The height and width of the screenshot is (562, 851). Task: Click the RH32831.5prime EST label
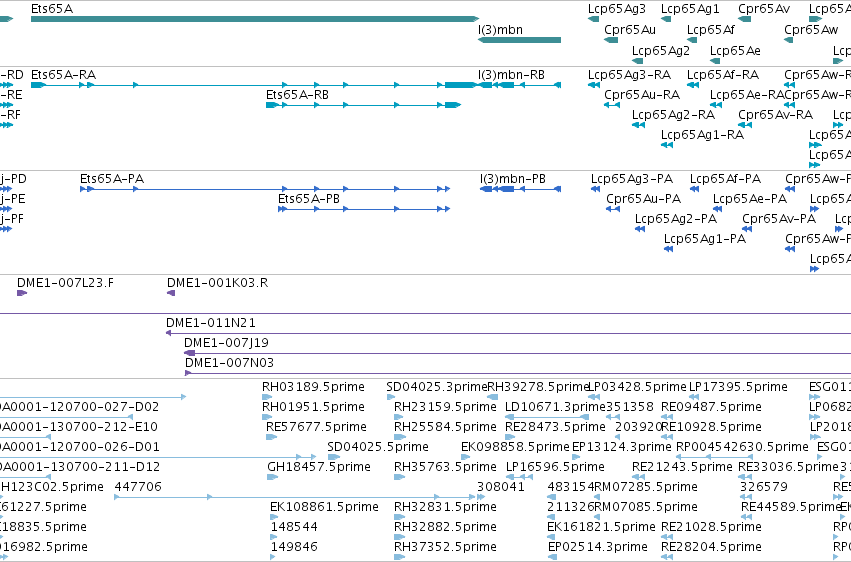point(445,507)
